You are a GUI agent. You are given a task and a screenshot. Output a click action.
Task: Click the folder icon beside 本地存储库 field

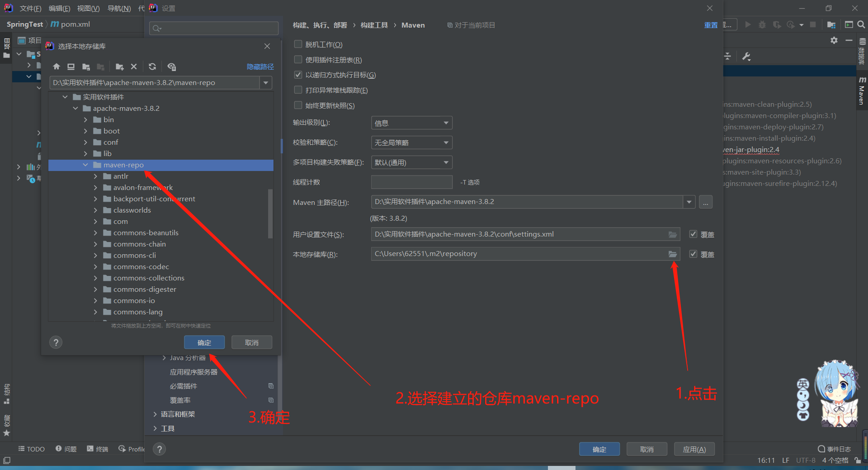point(672,254)
